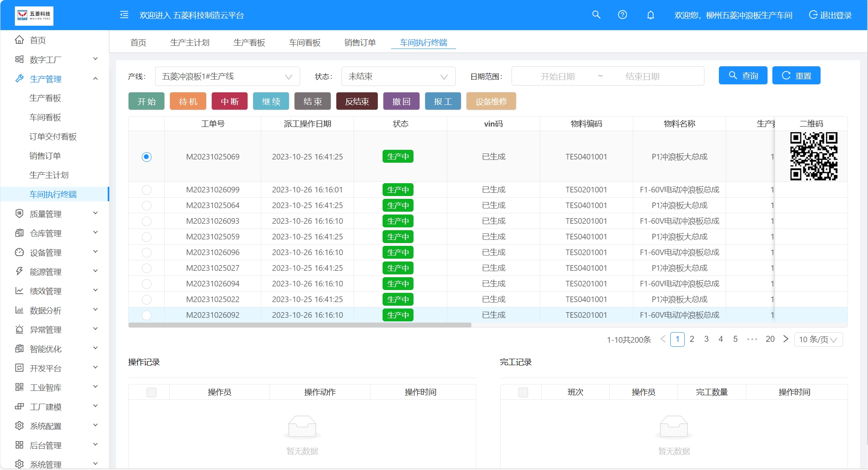Open 订单交付看板 in the sidebar
868x470 pixels.
coord(53,137)
